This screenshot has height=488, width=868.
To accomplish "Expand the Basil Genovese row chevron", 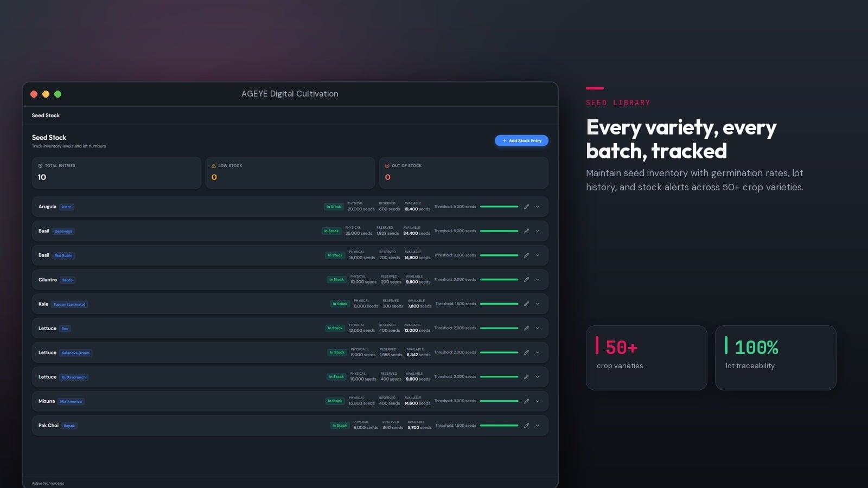I will 538,231.
